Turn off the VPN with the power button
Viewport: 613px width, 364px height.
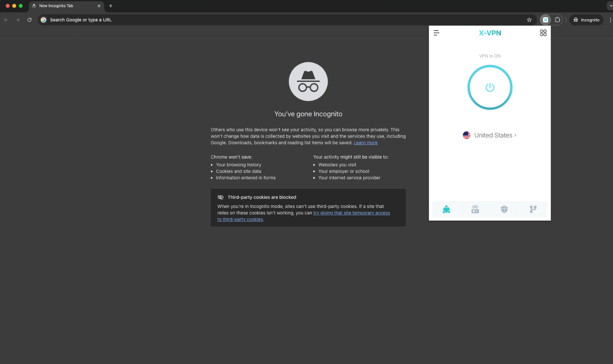[490, 87]
